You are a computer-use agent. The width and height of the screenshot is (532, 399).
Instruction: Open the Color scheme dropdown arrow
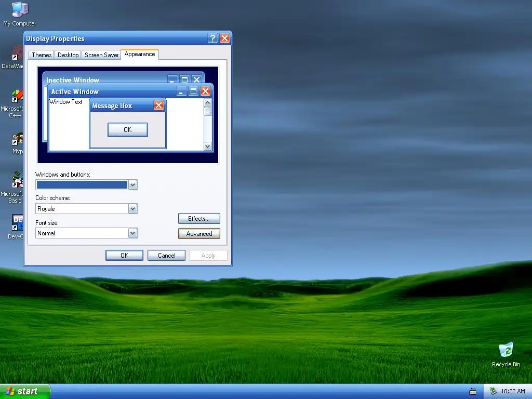[x=132, y=209]
